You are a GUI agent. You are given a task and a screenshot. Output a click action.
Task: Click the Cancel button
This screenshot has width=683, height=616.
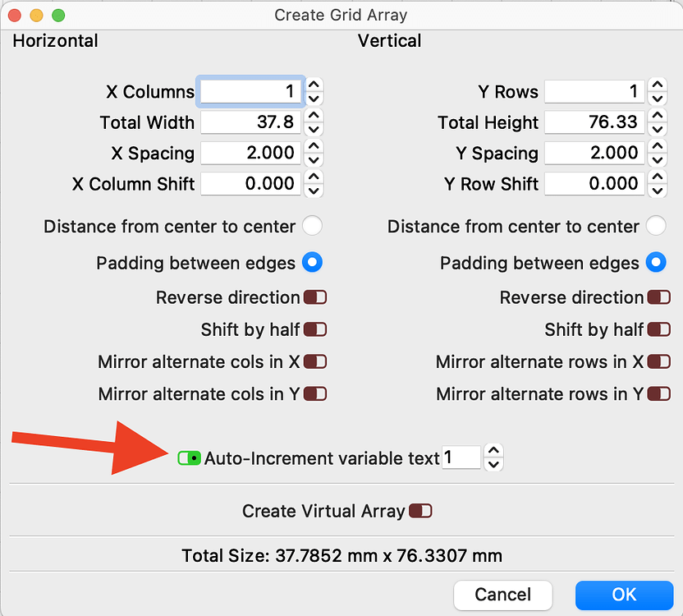pos(502,595)
